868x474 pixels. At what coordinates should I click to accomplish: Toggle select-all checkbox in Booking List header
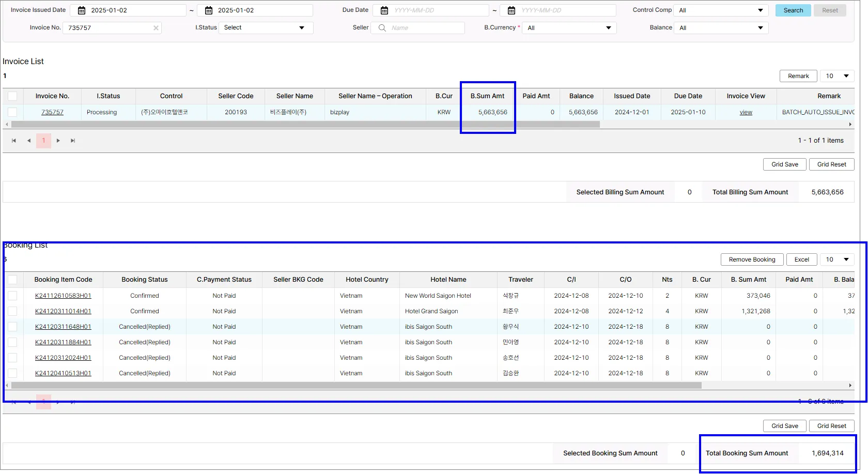(12, 280)
